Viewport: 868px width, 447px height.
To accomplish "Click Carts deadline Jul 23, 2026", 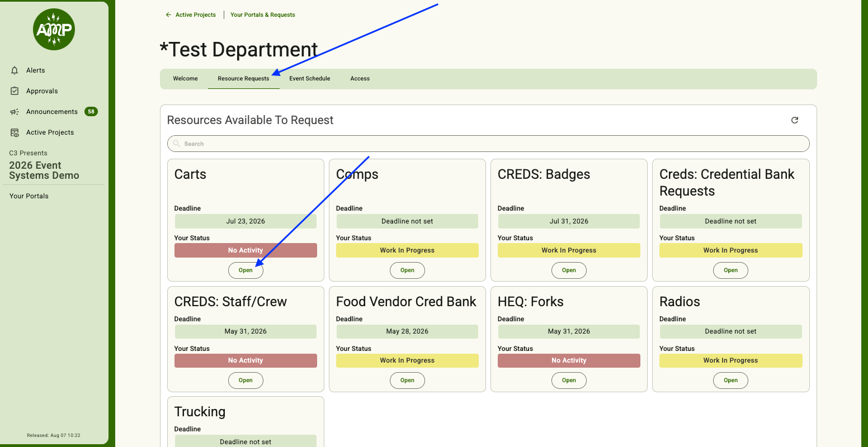I will 246,221.
